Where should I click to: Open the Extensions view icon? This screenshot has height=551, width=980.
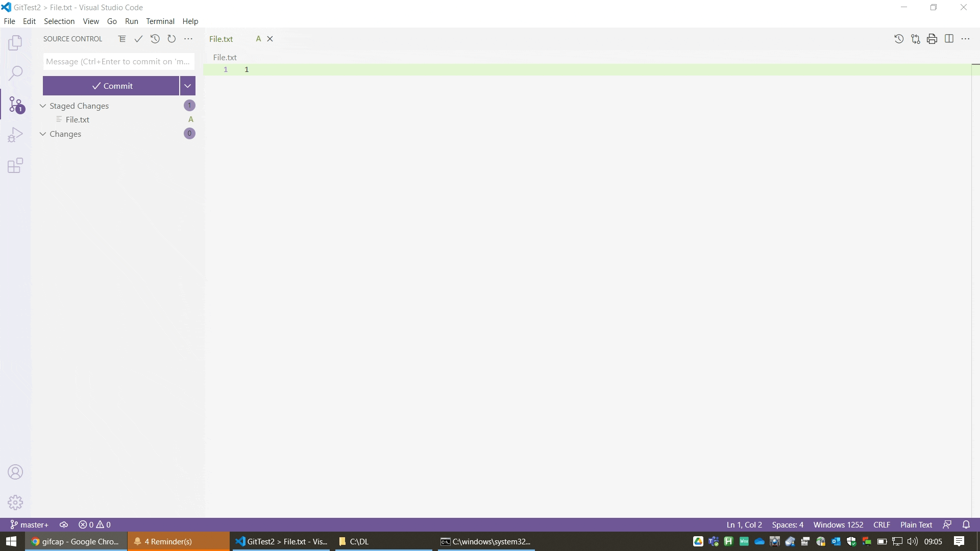[x=15, y=165]
